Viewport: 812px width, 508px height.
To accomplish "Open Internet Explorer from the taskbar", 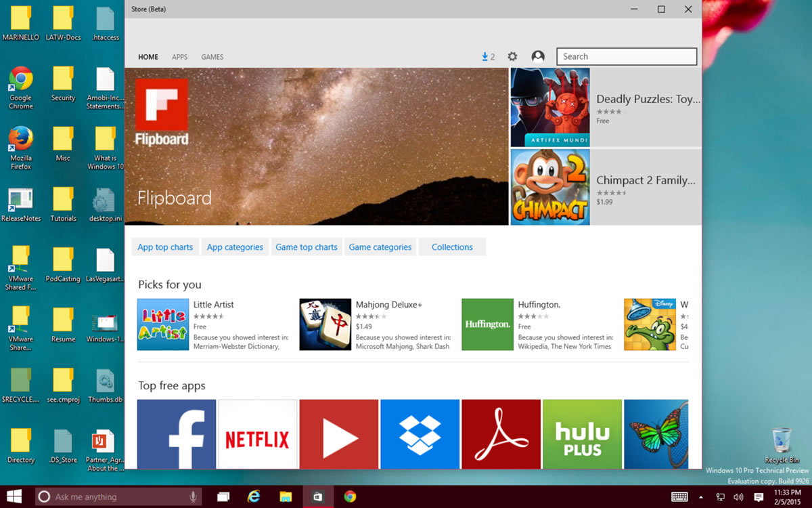I will [254, 496].
